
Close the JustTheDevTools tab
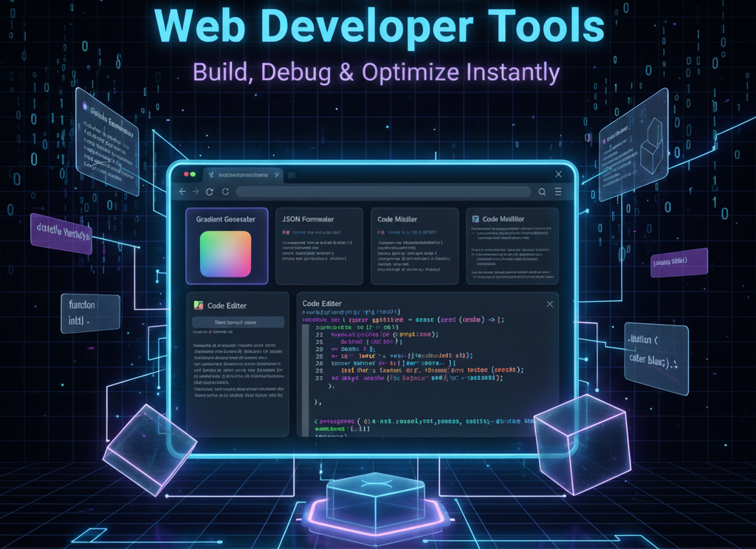coord(276,175)
